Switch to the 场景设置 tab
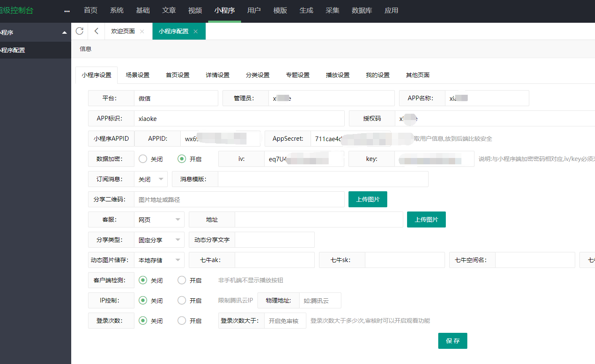 137,75
